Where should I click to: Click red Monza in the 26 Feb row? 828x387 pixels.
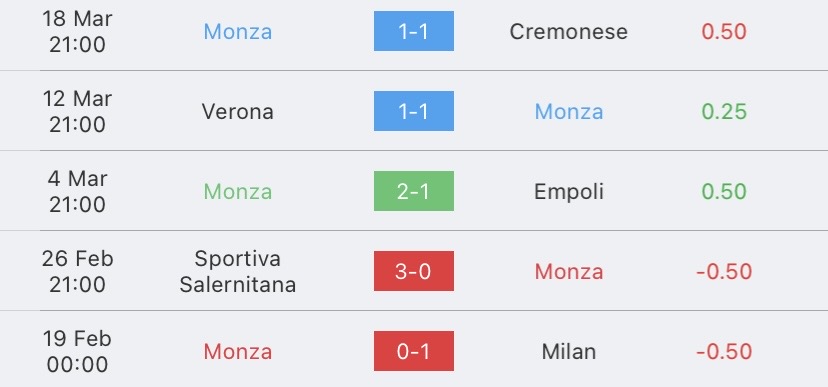pyautogui.click(x=569, y=271)
